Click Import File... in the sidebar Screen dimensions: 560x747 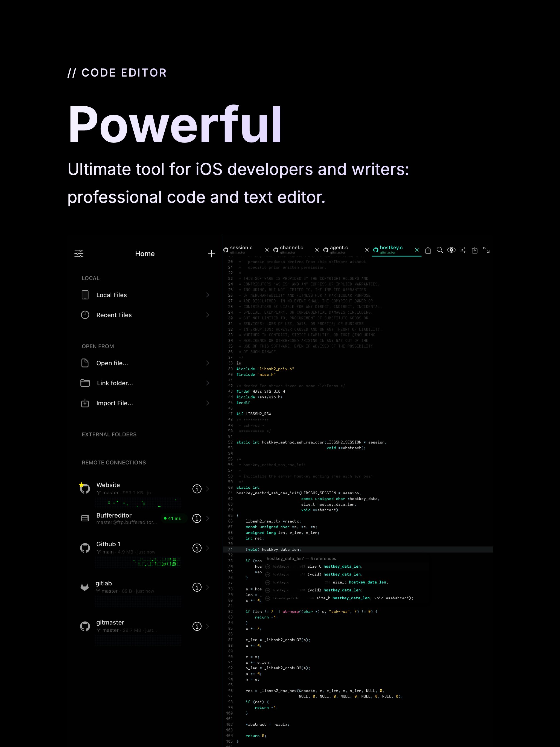click(115, 403)
